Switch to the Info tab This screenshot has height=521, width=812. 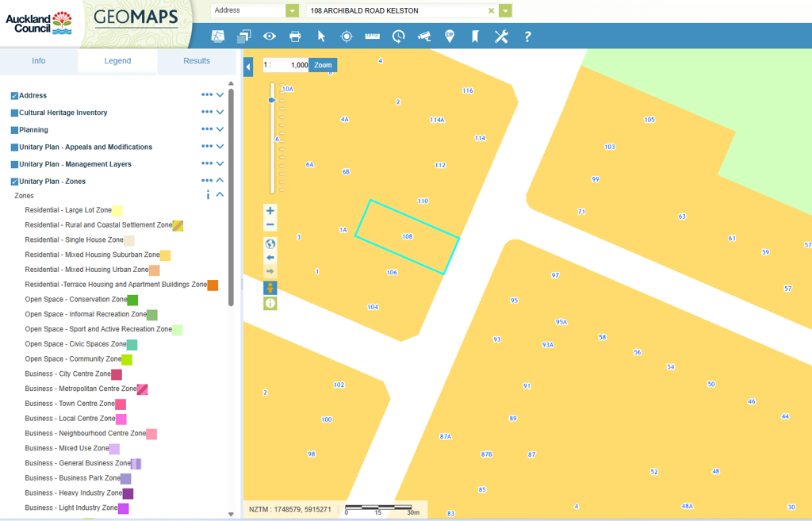[x=38, y=61]
